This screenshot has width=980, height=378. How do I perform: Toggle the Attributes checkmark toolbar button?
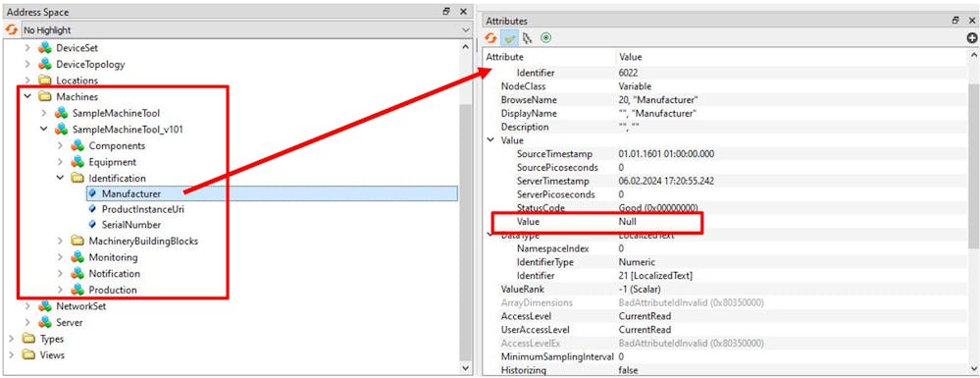tap(510, 38)
